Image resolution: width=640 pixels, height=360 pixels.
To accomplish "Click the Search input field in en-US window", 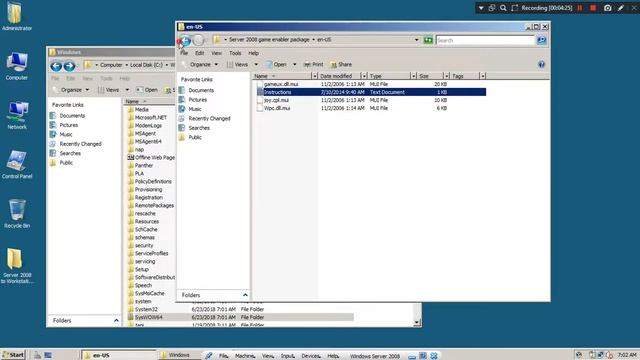I will click(485, 40).
